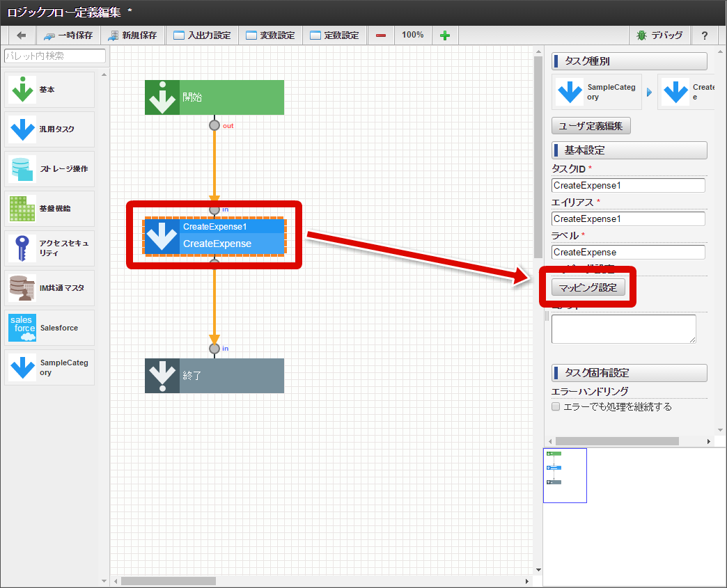Click the red minus zoom-out icon
The width and height of the screenshot is (727, 588).
[x=381, y=35]
